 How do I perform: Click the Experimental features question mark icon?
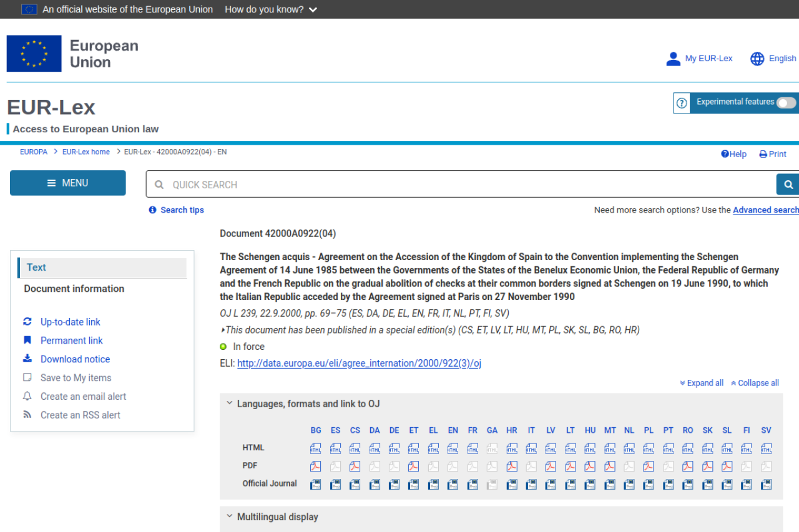point(682,103)
